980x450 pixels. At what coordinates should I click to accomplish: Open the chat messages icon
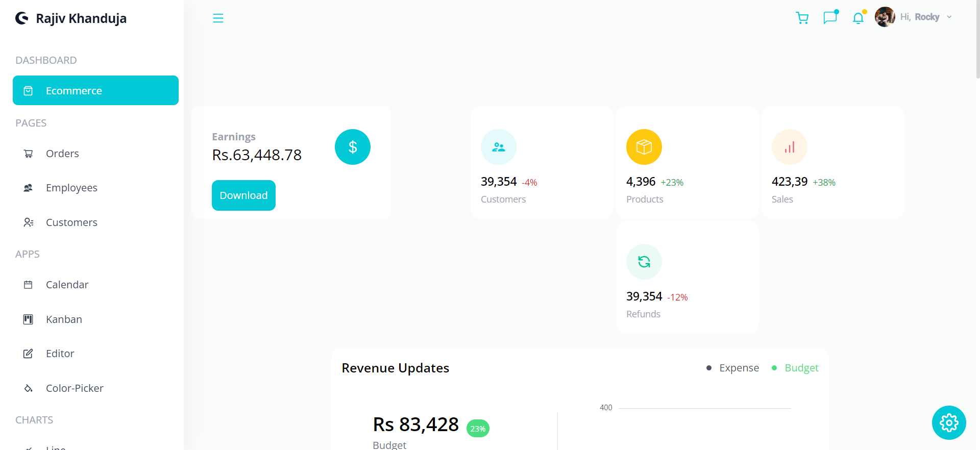pos(830,18)
